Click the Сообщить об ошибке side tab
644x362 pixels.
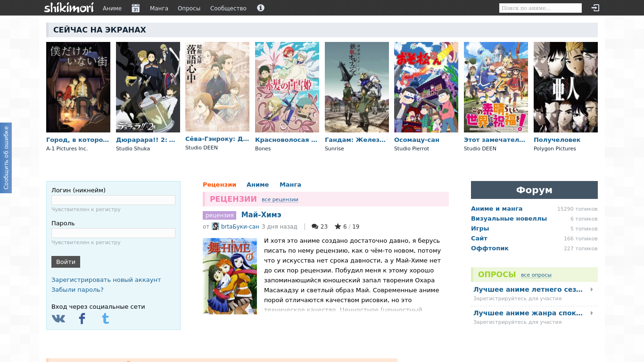coord(6,158)
